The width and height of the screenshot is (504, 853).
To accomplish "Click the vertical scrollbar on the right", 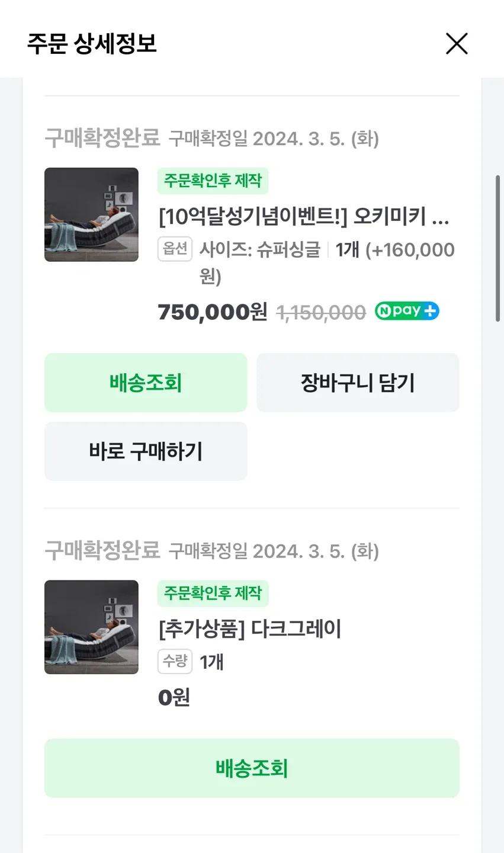I will (x=497, y=249).
